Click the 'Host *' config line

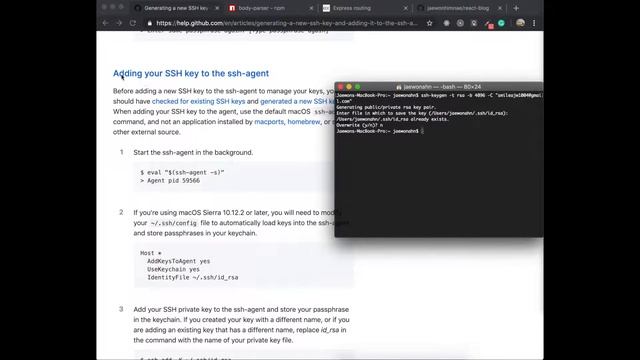pos(151,253)
